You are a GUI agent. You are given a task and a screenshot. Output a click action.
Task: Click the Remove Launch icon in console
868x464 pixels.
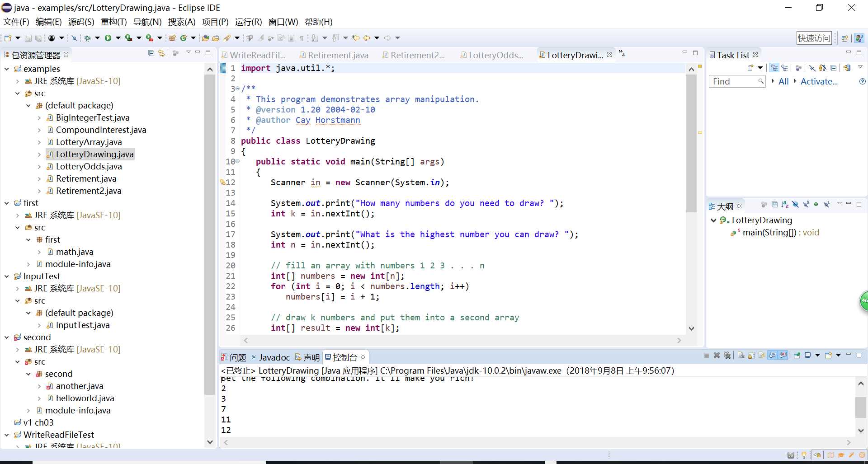coord(717,355)
